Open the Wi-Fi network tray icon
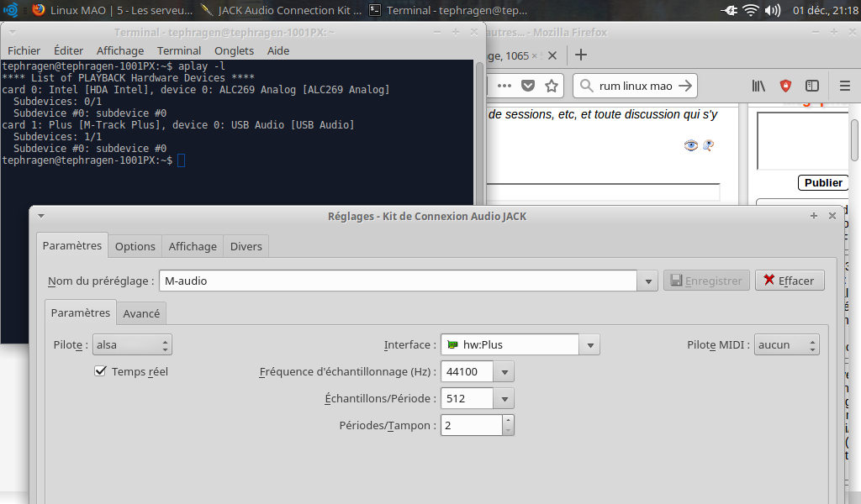Viewport: 861px width, 504px height. [x=750, y=10]
